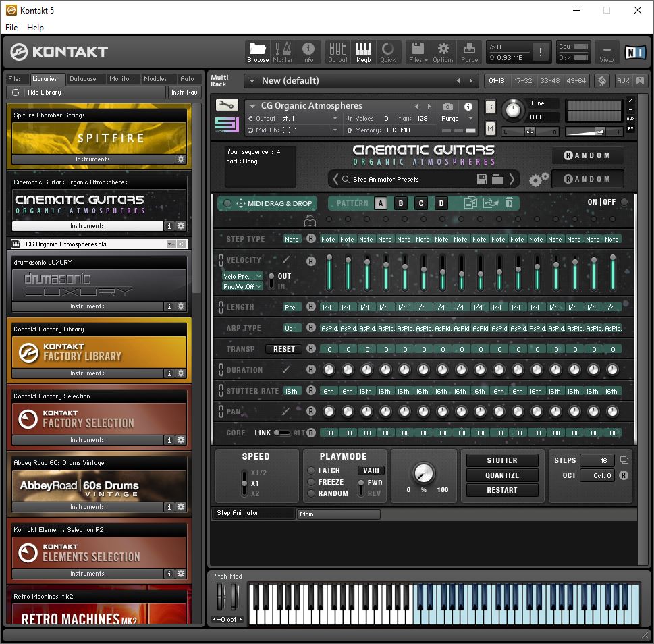Click the refresh libraries icon
This screenshot has width=654, height=644.
coord(16,92)
